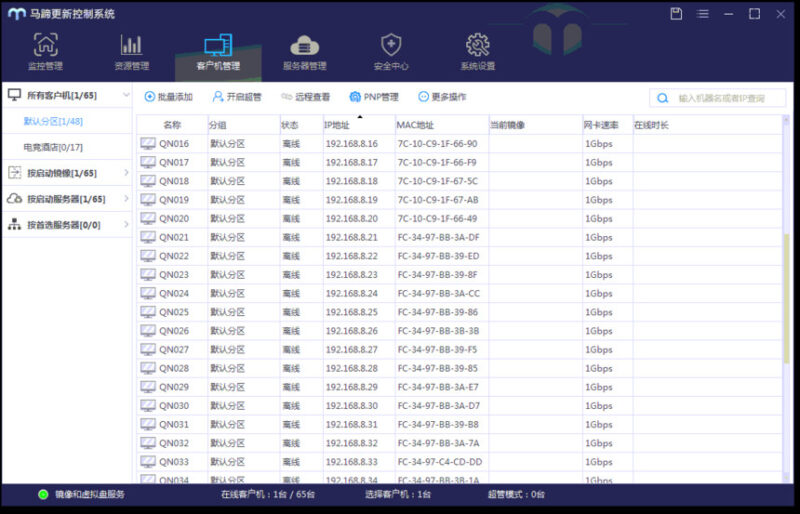Image resolution: width=800 pixels, height=514 pixels.
Task: Click the 批量添加 batch add button
Action: [x=168, y=97]
